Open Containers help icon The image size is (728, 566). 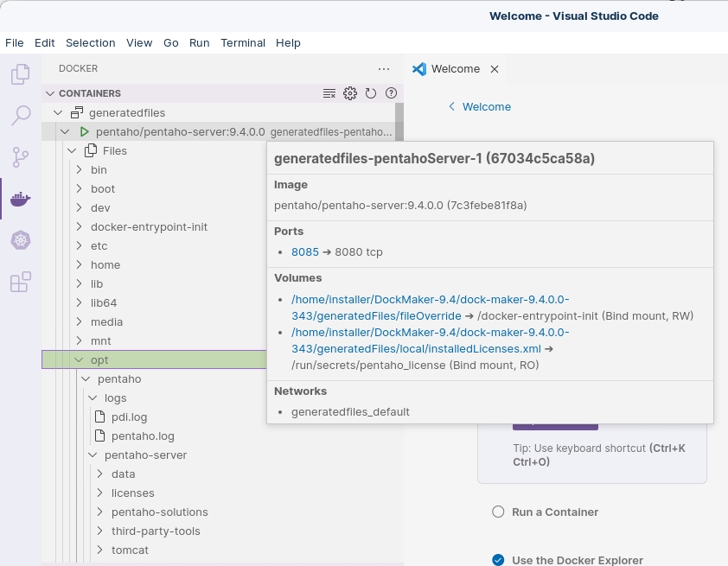[x=391, y=93]
